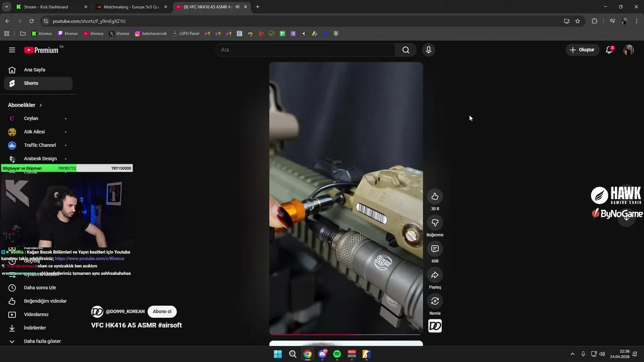Open the YouTube khonus bookmark
The width and height of the screenshot is (644, 362).
pos(94,34)
